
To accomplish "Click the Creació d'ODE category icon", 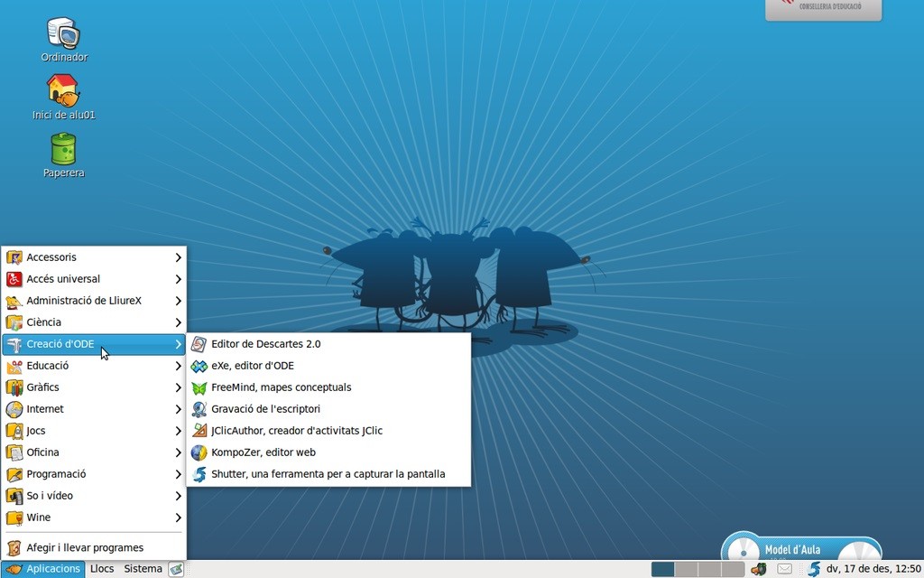I will point(14,344).
